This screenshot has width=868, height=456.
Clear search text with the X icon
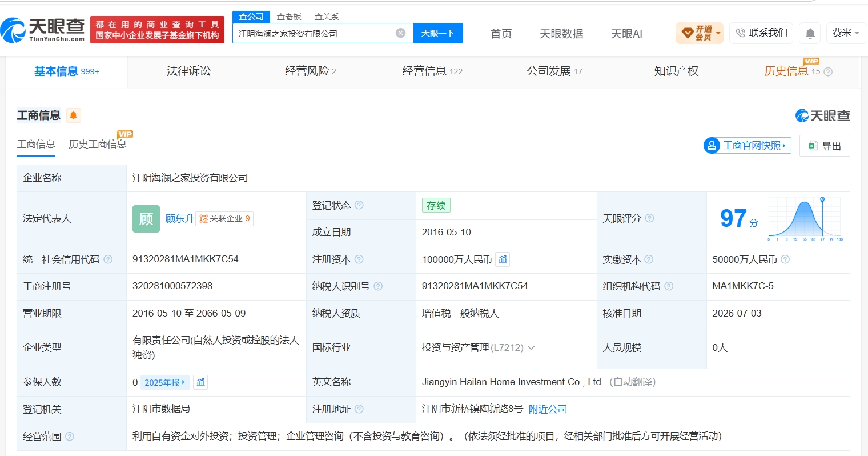(401, 33)
